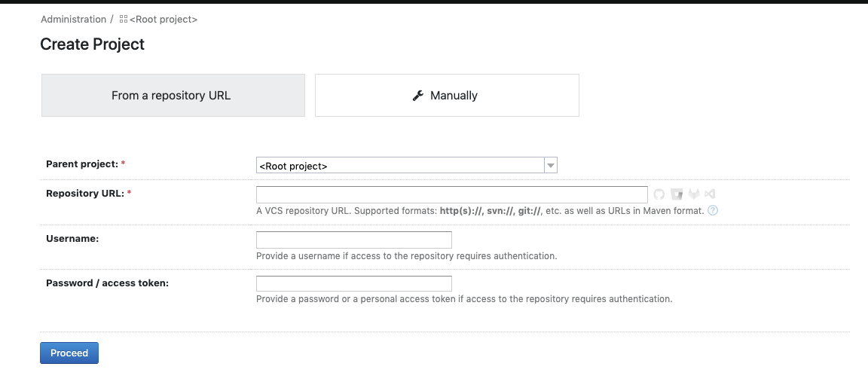Open the <Root project> breadcrumb link
The image size is (868, 382).
pos(164,20)
